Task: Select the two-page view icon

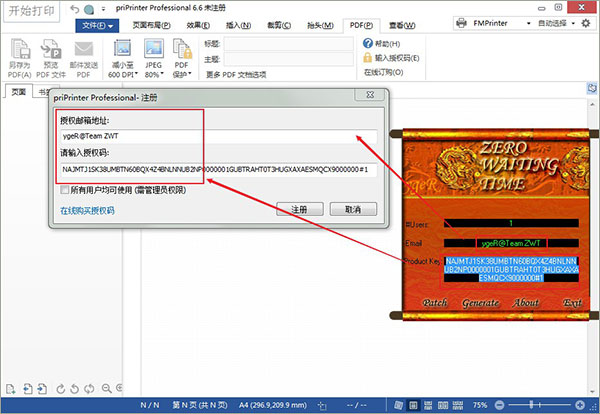Action: [x=443, y=405]
